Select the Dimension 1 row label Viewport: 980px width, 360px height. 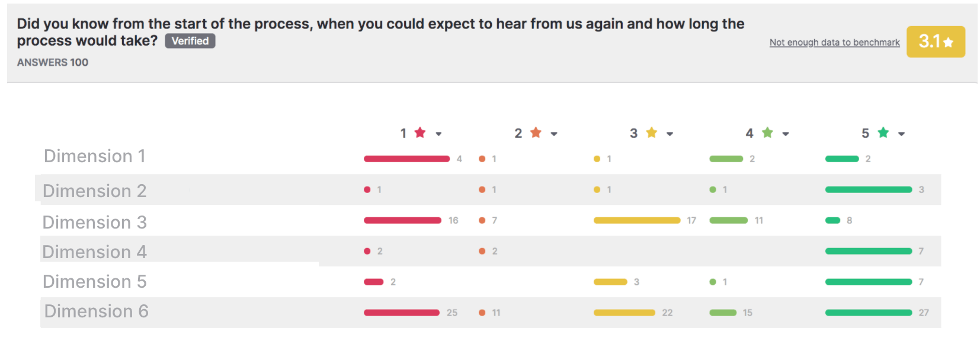coord(95,156)
